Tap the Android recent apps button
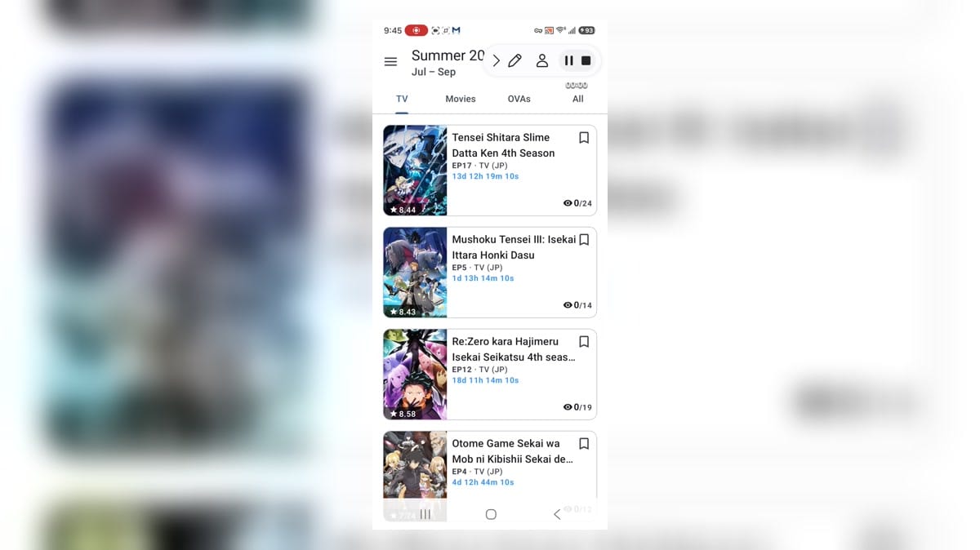The width and height of the screenshot is (980, 550). click(x=425, y=514)
